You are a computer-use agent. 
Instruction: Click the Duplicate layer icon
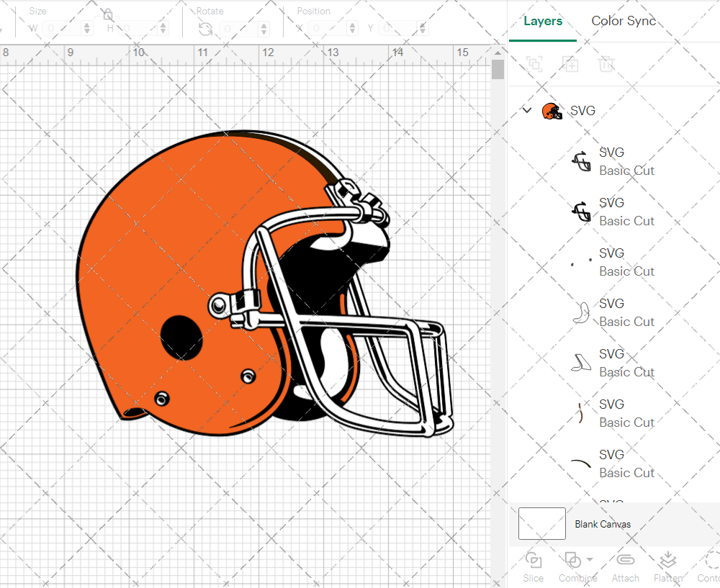coord(570,64)
